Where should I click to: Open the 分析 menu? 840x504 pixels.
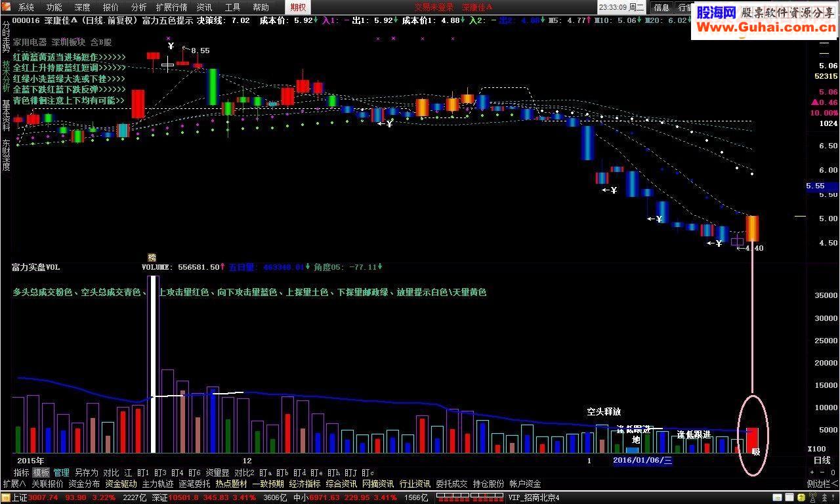pos(139,7)
